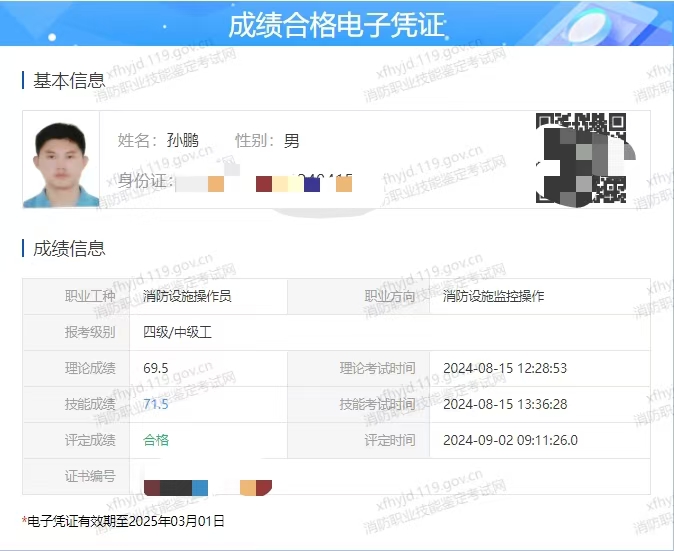674x551 pixels.
Task: Click the e-certificate validity notice at bottom
Action: pos(125,521)
